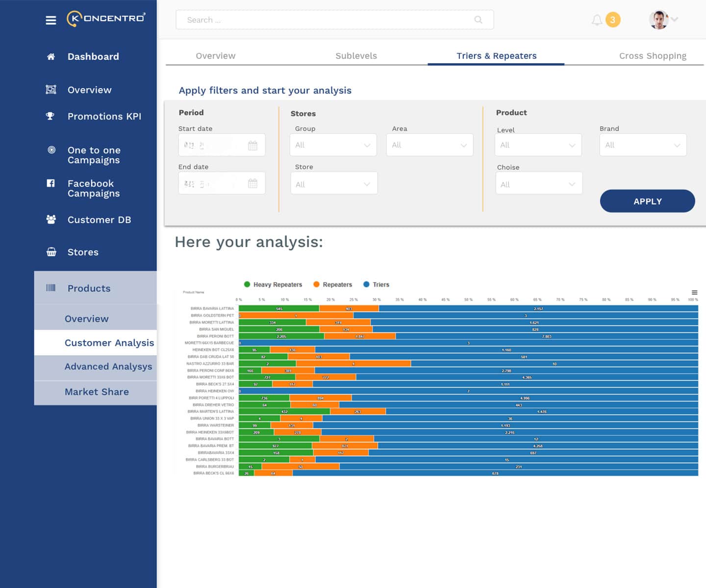
Task: Open End date calendar picker
Action: point(252,184)
